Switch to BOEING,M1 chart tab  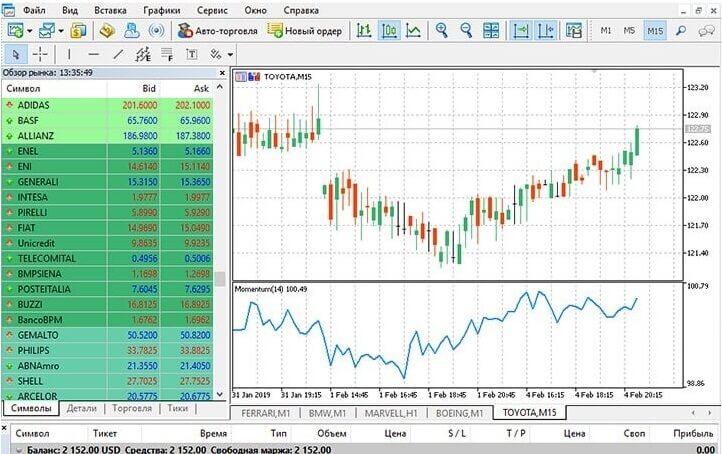tap(460, 413)
